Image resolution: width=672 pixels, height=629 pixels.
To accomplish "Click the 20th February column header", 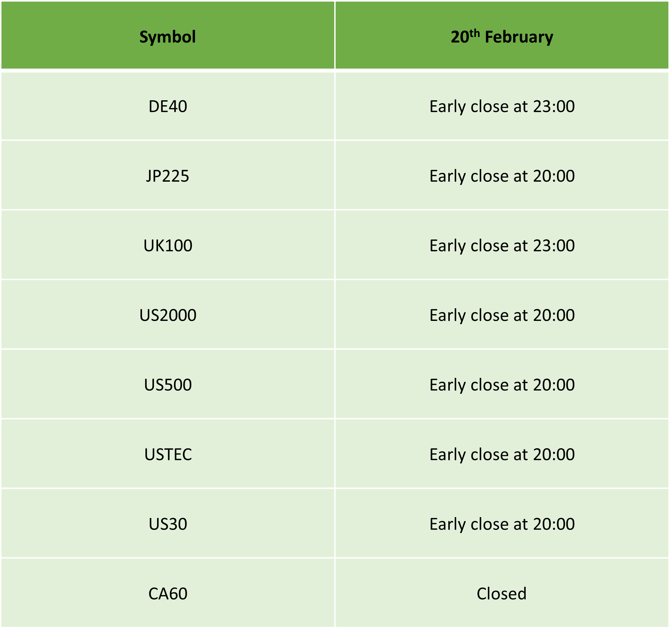I will (502, 35).
